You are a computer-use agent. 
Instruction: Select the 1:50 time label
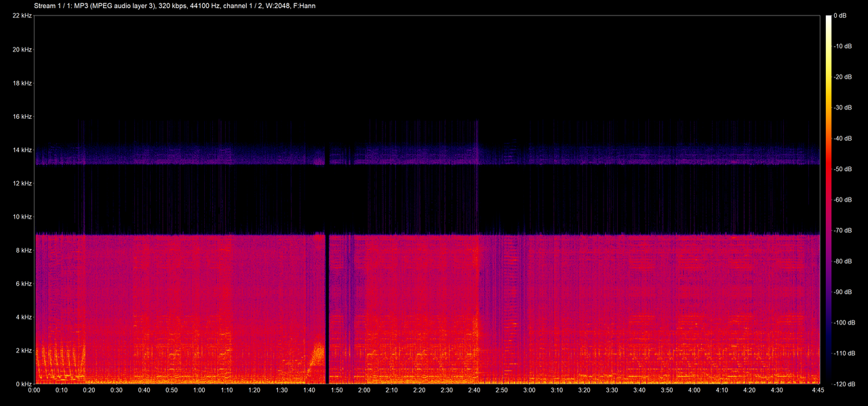tap(337, 391)
